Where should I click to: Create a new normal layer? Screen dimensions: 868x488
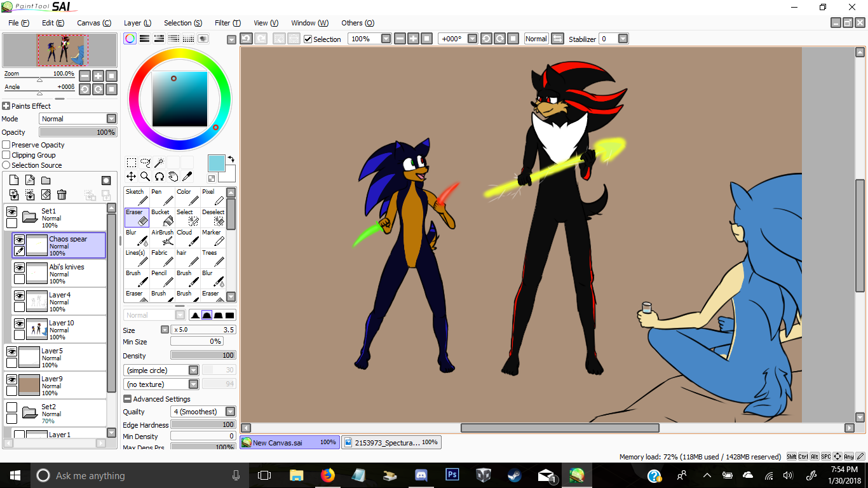(14, 180)
